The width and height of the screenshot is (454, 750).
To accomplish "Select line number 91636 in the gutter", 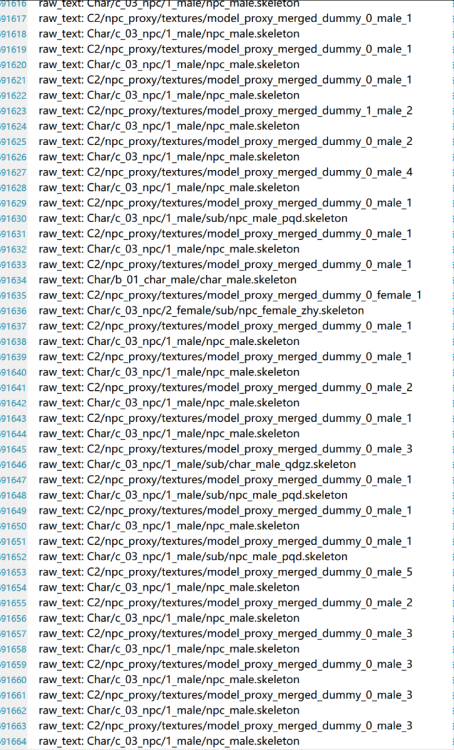I will point(13,310).
